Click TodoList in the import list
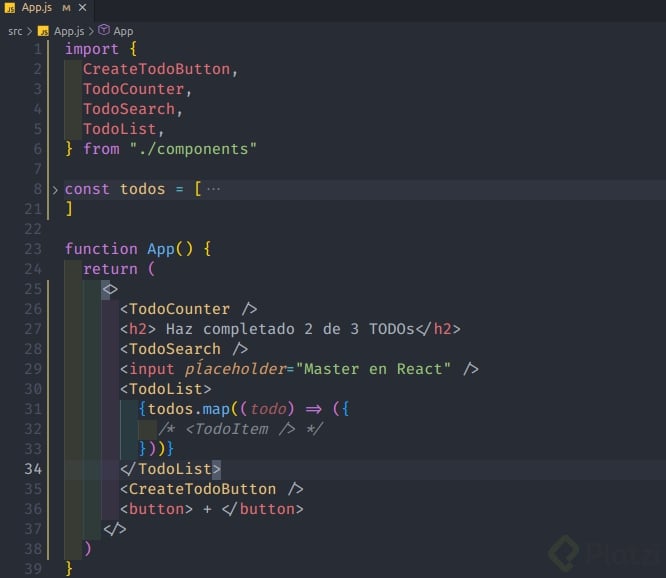The width and height of the screenshot is (666, 578). click(120, 129)
